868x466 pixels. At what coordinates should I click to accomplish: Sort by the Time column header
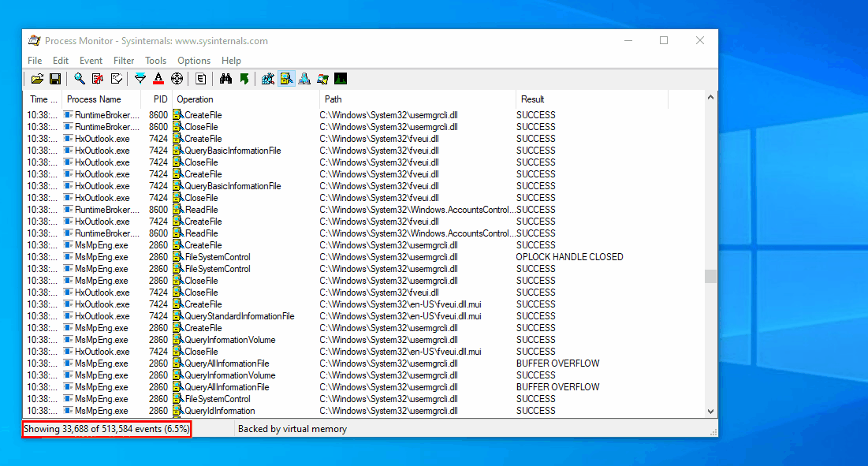[x=43, y=99]
